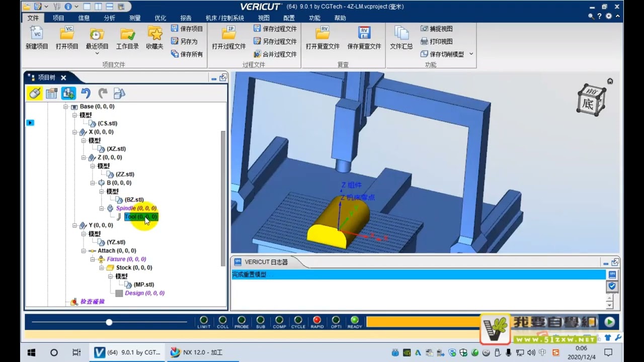Click 检查碰撞 tree item

coord(92,302)
